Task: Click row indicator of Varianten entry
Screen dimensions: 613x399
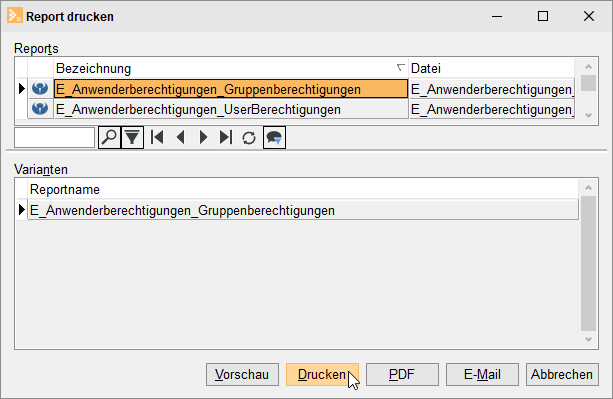Action: (22, 210)
